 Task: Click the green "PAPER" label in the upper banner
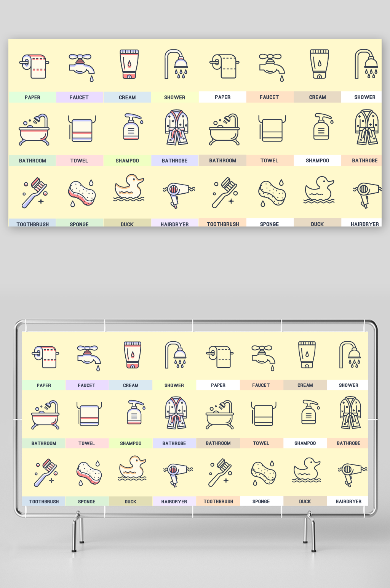32,97
